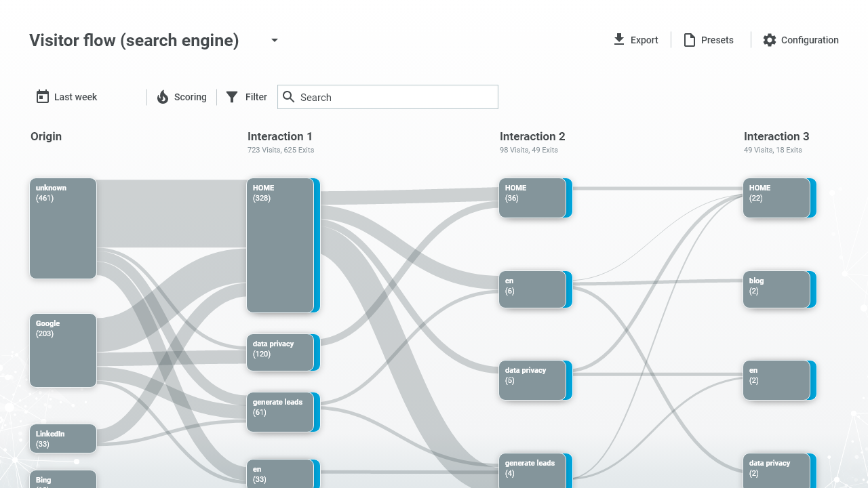Click the Export download icon
Viewport: 868px width, 488px height.
[619, 40]
